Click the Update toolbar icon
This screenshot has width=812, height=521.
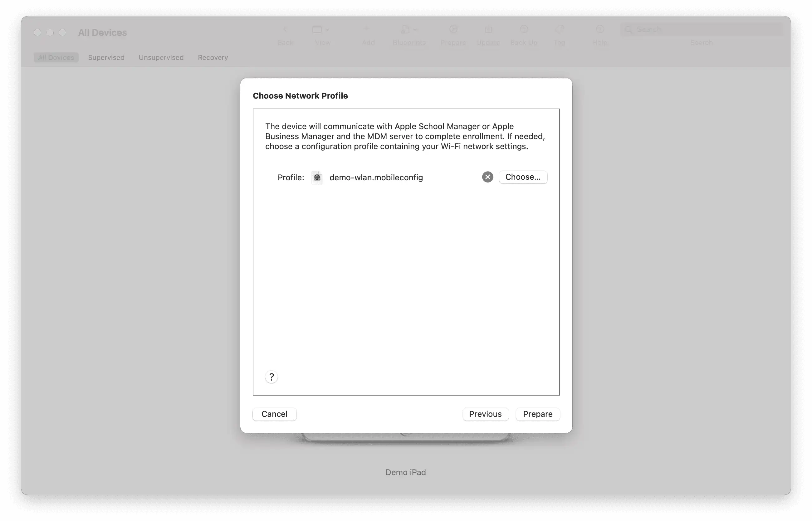(x=488, y=30)
